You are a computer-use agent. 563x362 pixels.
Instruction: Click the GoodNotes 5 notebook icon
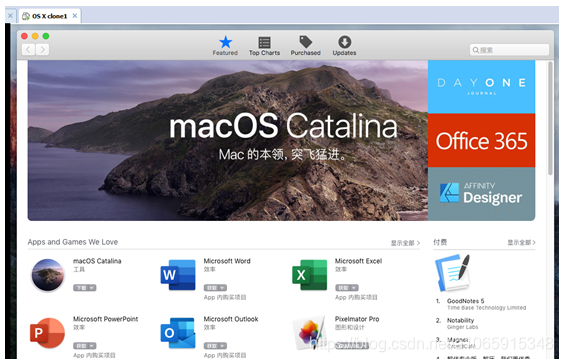pos(452,273)
